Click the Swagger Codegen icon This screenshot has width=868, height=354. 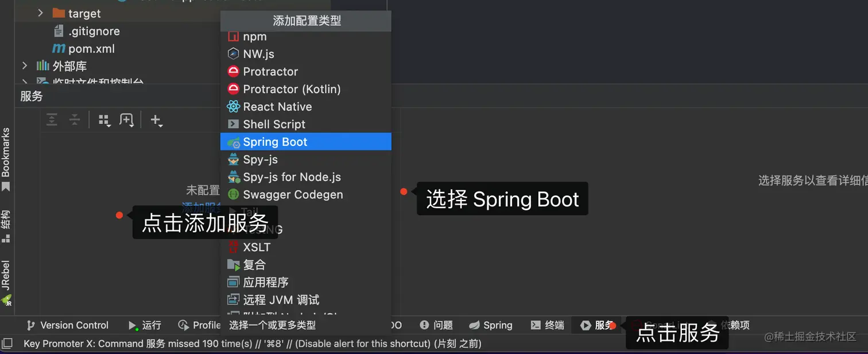(233, 195)
